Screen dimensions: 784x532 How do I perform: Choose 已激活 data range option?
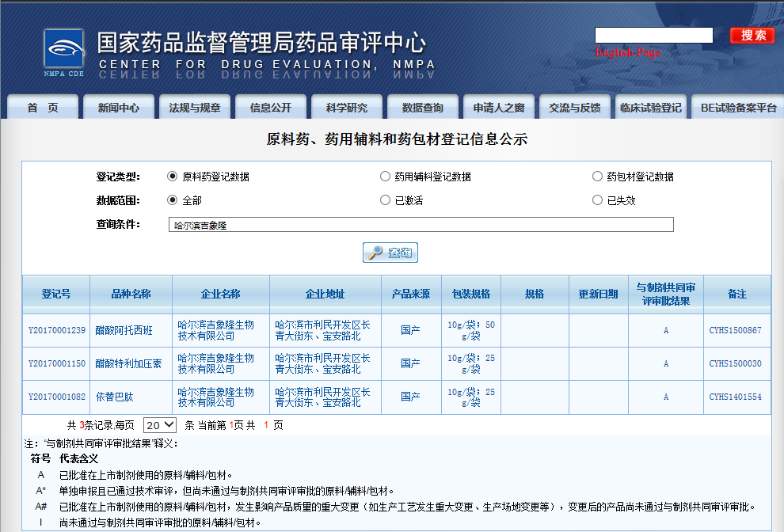(386, 200)
